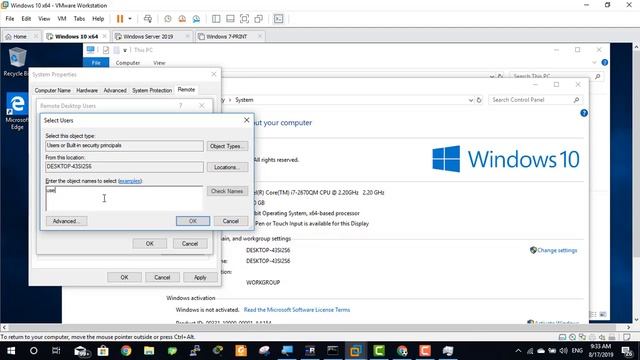Open the console view icon in the VMware toolbar

click(x=278, y=19)
